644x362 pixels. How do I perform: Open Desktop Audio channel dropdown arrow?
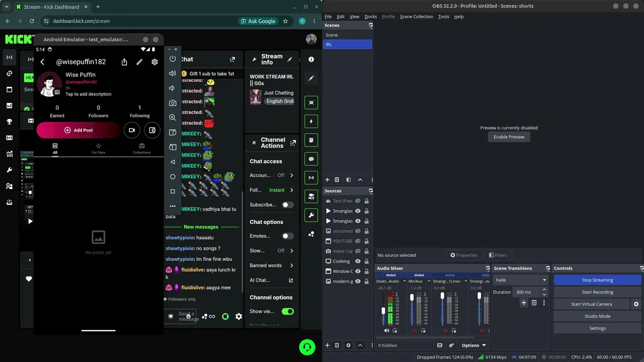pos(405,281)
